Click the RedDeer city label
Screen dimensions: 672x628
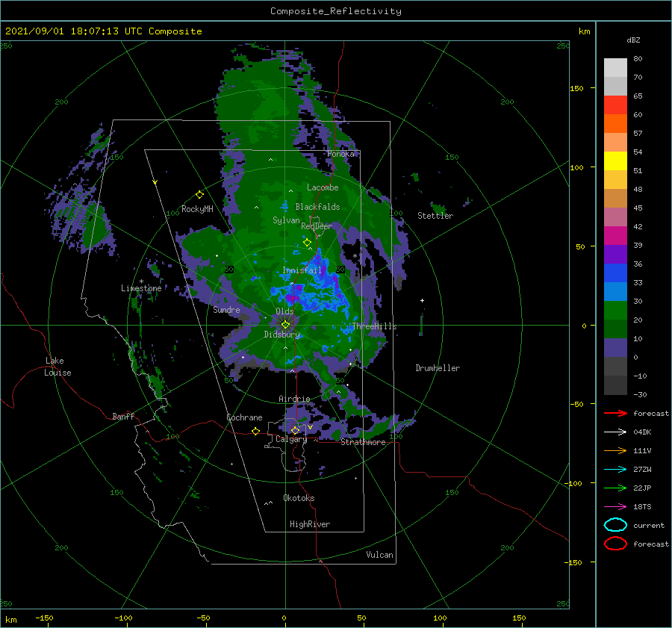(317, 226)
